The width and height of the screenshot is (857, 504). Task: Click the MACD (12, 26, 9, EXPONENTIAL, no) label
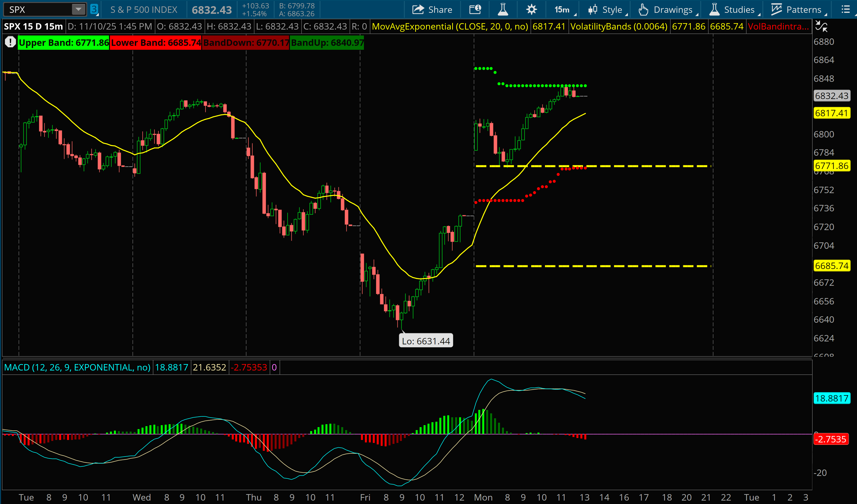[77, 367]
